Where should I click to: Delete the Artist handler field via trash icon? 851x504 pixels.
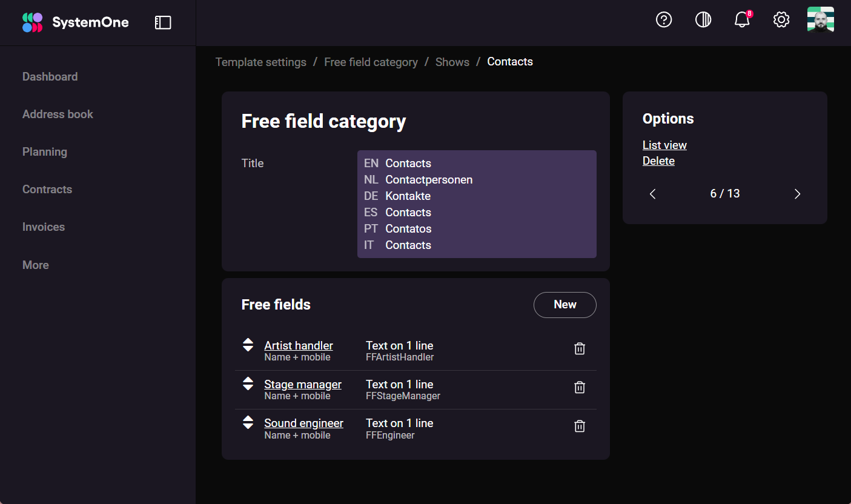tap(579, 348)
